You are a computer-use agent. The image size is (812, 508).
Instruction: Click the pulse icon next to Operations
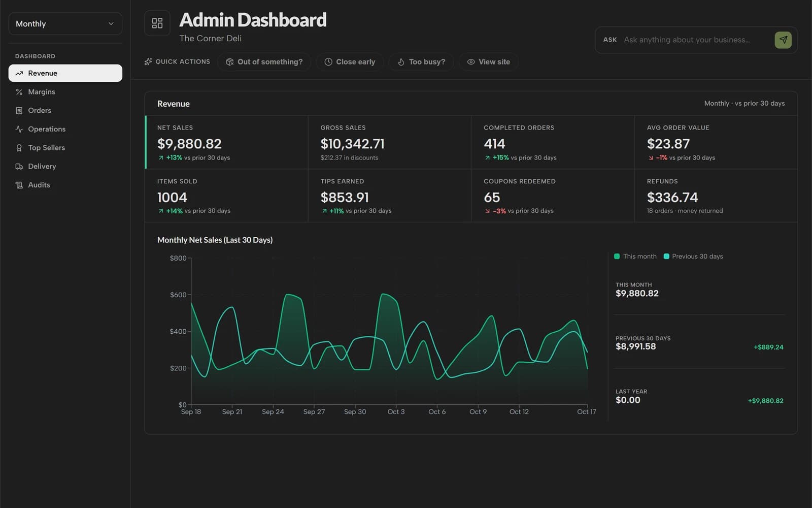[19, 129]
